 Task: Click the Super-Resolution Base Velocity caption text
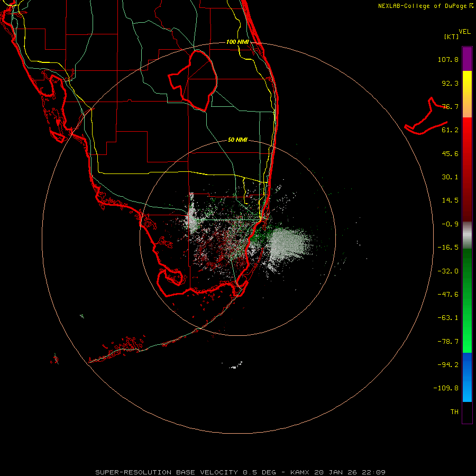(x=240, y=472)
